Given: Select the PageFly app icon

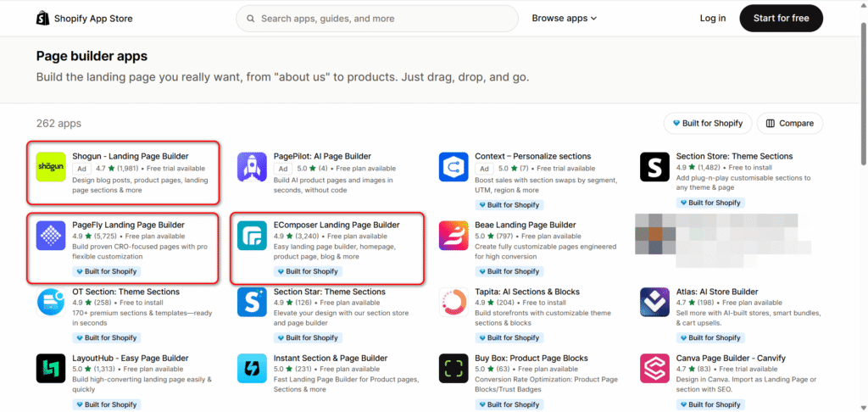Looking at the screenshot, I should (x=51, y=235).
